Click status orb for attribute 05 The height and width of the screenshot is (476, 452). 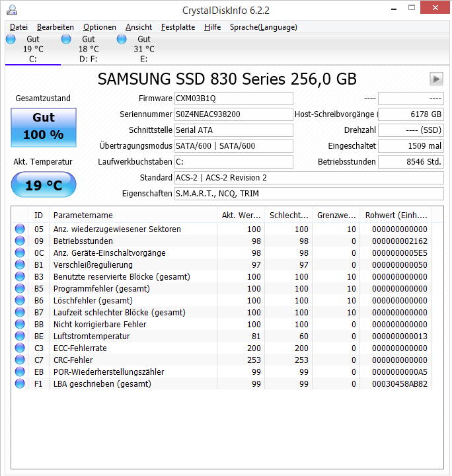pos(20,229)
